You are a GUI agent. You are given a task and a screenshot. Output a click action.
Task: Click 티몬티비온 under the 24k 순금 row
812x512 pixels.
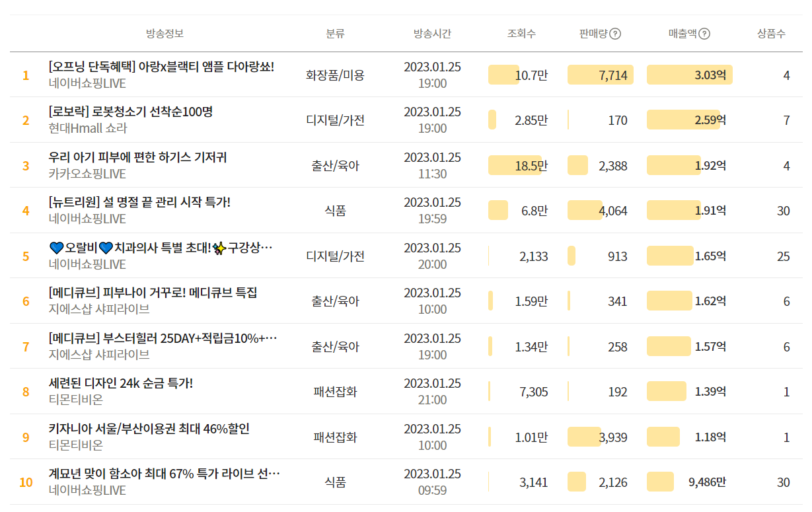(x=76, y=400)
